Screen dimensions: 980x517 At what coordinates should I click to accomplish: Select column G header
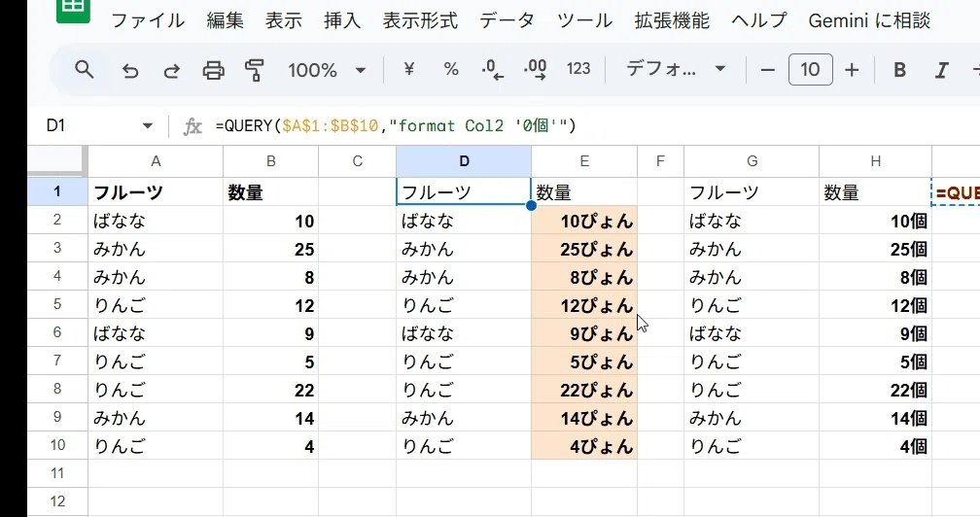(752, 161)
